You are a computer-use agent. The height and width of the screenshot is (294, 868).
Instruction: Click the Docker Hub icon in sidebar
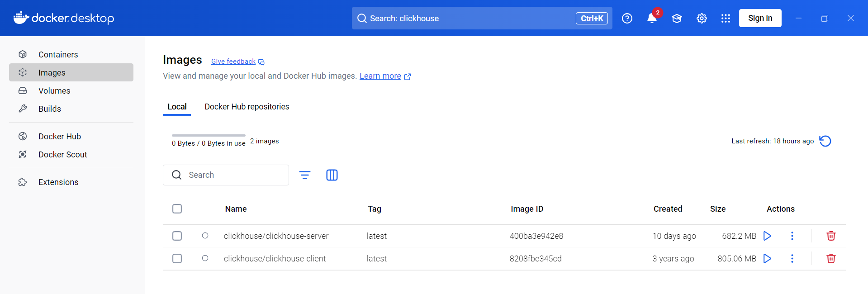[23, 136]
